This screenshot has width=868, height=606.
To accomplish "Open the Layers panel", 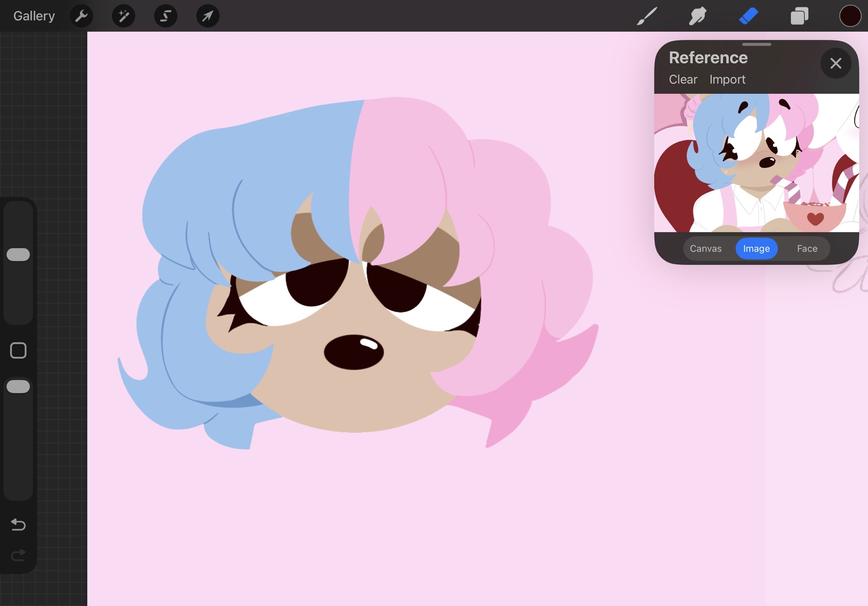I will (x=799, y=16).
